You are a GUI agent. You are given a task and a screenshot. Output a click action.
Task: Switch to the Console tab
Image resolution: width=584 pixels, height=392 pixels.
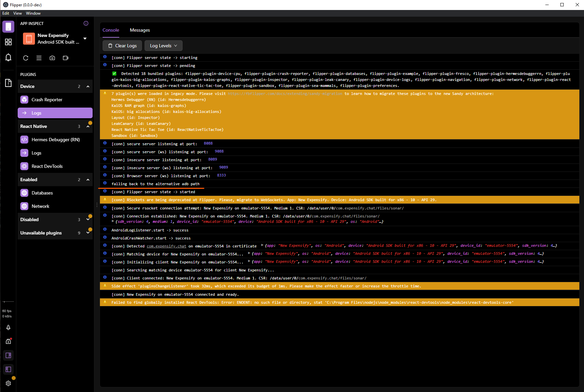[111, 30]
